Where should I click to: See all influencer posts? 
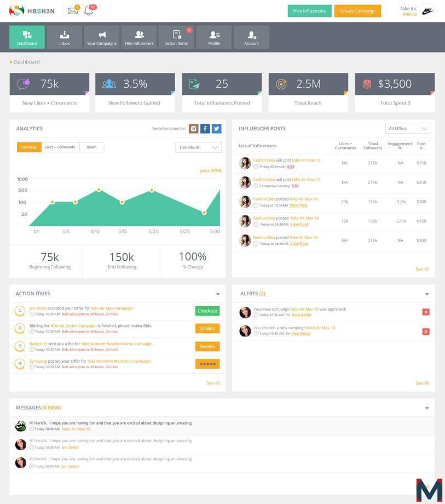[x=422, y=269]
